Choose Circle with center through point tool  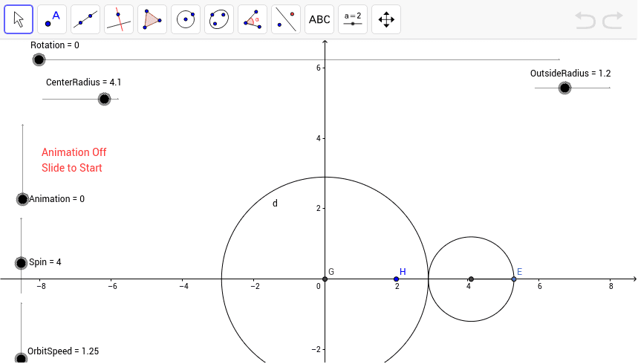point(186,19)
